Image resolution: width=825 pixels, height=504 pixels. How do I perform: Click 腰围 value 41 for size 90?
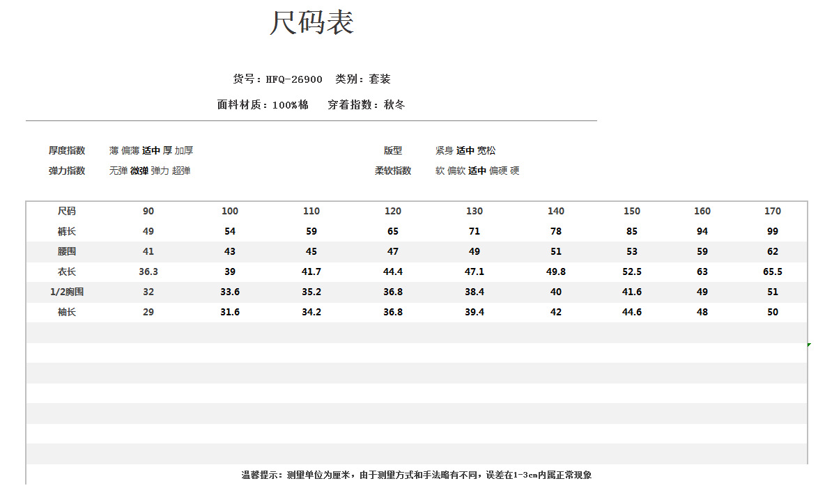point(148,252)
